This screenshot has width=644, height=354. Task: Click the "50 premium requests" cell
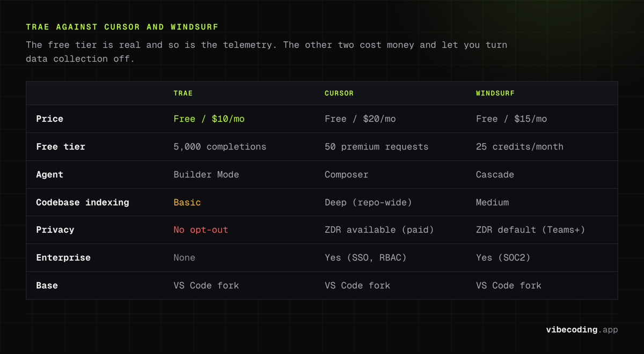[377, 147]
